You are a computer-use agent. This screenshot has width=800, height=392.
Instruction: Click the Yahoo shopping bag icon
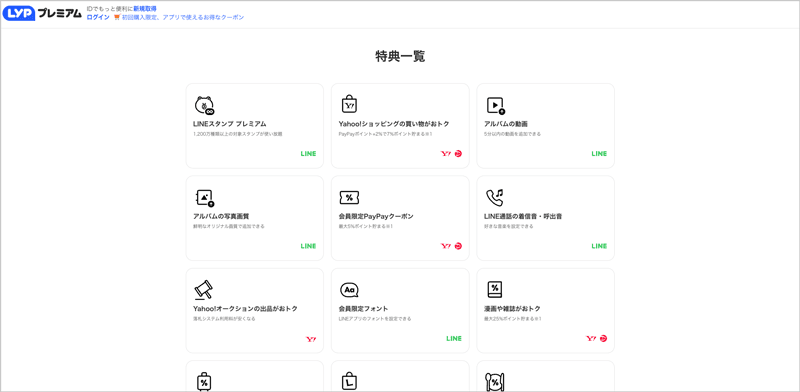[349, 104]
